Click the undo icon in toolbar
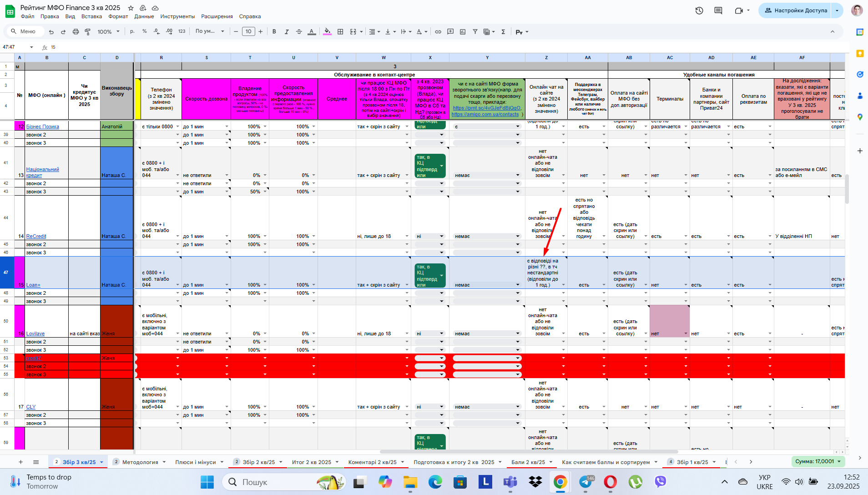The height and width of the screenshot is (495, 868). (x=51, y=32)
